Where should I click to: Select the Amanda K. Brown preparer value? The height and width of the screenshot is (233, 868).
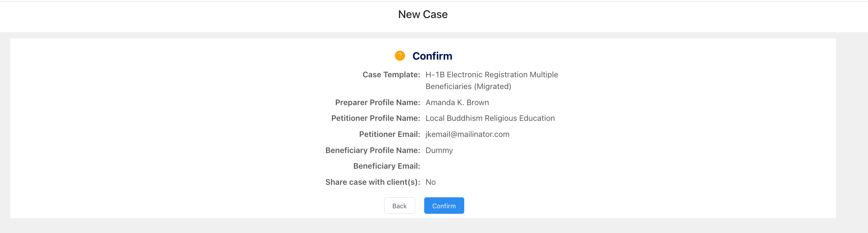[457, 102]
